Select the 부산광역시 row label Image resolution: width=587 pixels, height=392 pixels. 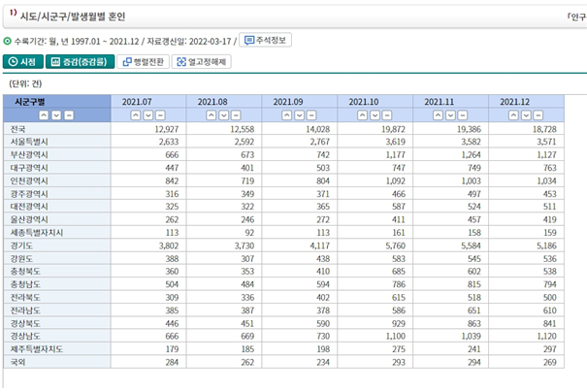pos(29,155)
